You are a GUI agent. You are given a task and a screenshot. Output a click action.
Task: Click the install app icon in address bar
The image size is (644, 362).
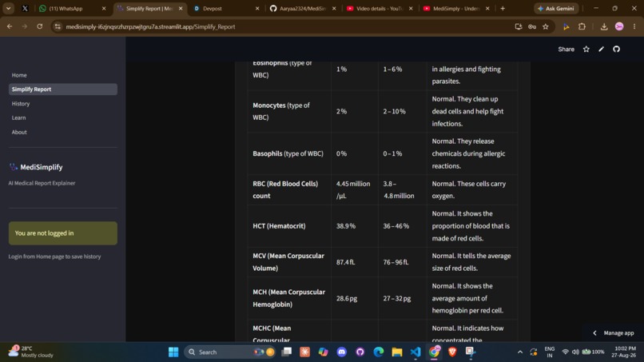(x=519, y=26)
